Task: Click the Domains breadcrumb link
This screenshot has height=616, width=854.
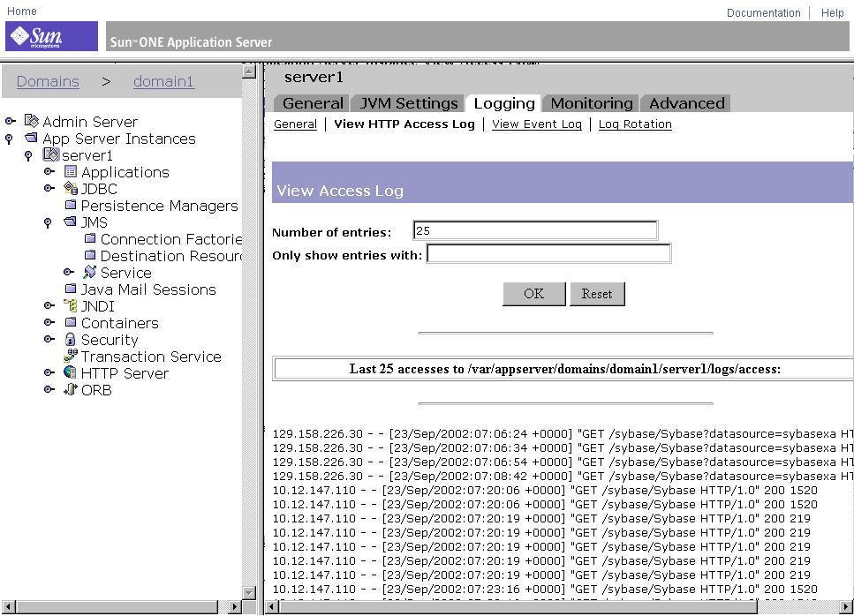Action: click(x=48, y=81)
